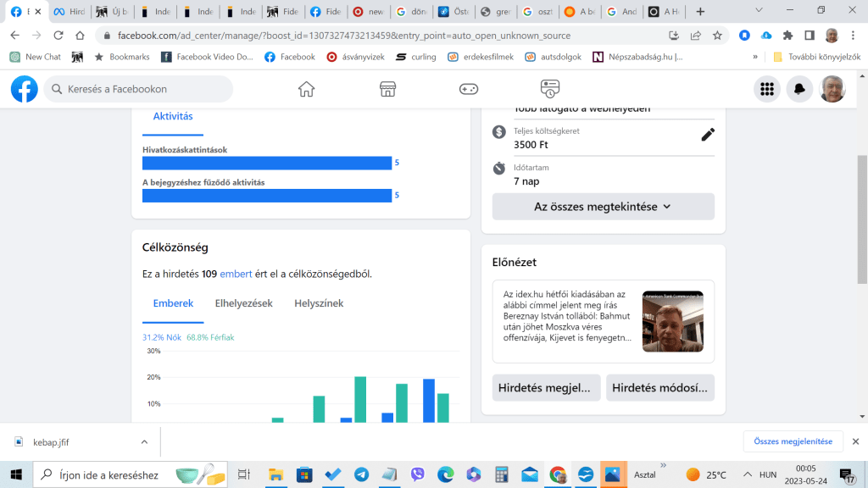
Task: Expand the bookmarks overflow chevron
Action: tap(755, 57)
